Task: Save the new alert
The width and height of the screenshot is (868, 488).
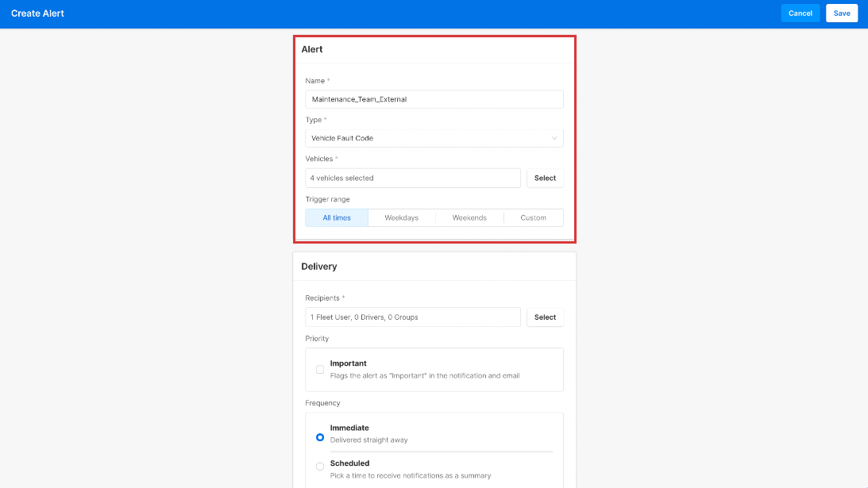Action: [x=841, y=13]
